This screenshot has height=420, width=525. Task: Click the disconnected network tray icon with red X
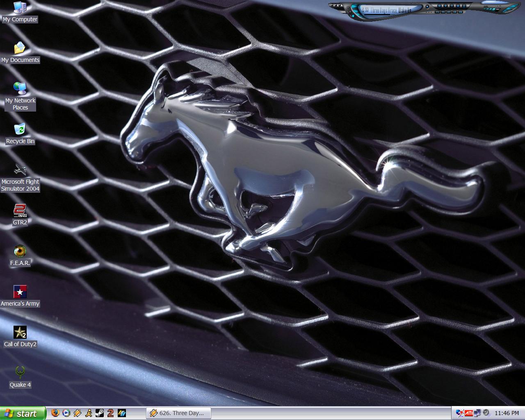coord(460,413)
